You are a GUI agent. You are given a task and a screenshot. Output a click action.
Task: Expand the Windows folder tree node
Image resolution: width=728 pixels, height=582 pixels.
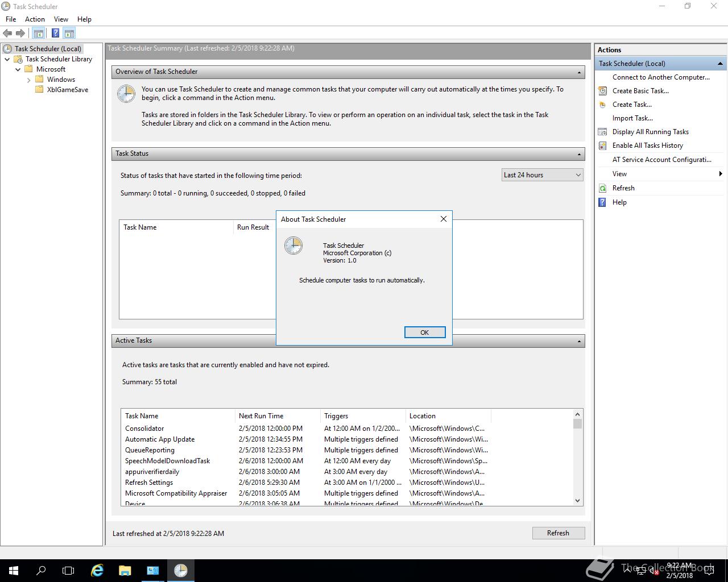28,80
